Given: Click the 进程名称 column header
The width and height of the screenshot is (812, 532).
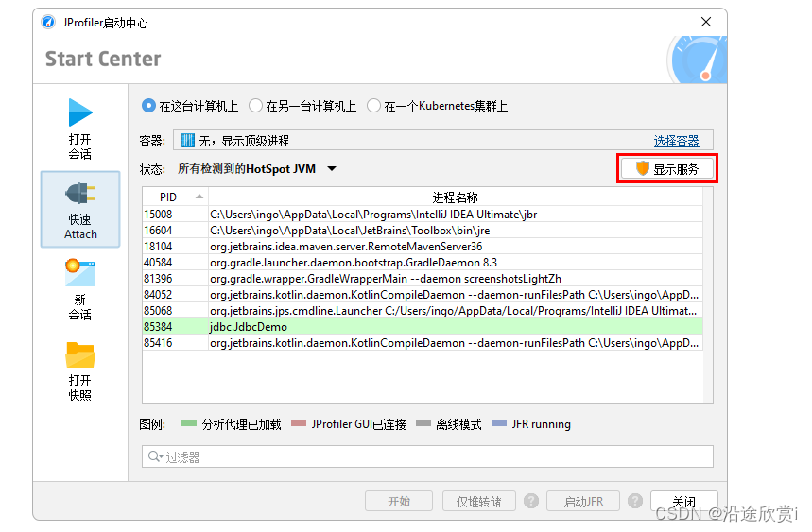Looking at the screenshot, I should click(x=456, y=197).
